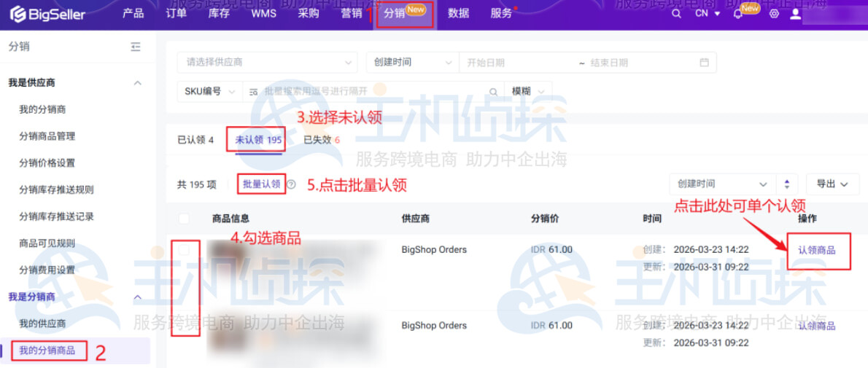This screenshot has height=368, width=868.
Task: Open the search magnifier in top bar
Action: [676, 14]
